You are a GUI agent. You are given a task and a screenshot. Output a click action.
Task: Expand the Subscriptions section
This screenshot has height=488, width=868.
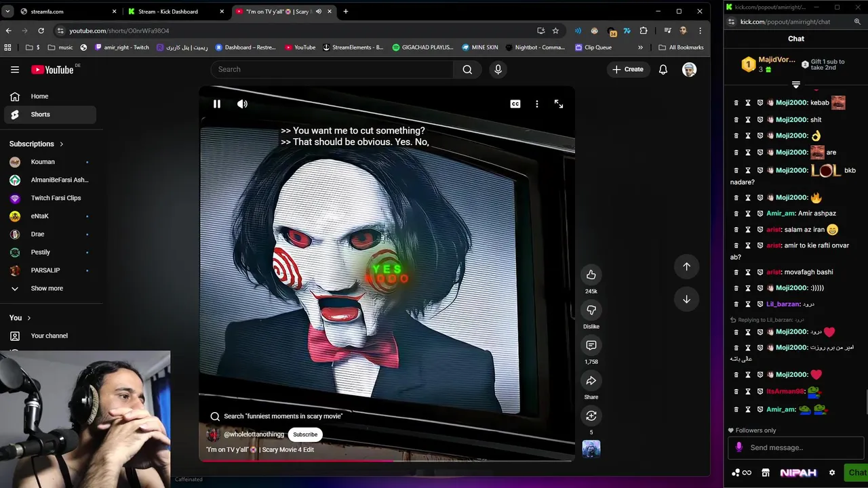tap(37, 144)
